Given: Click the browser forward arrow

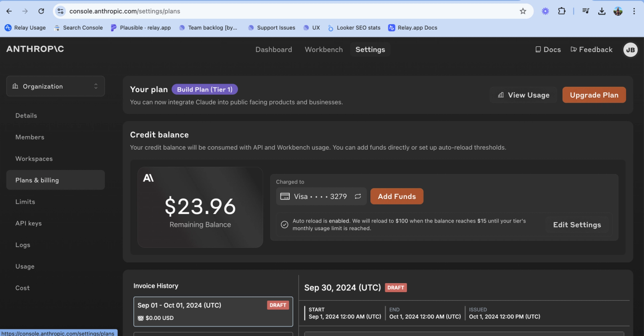Looking at the screenshot, I should pyautogui.click(x=25, y=11).
